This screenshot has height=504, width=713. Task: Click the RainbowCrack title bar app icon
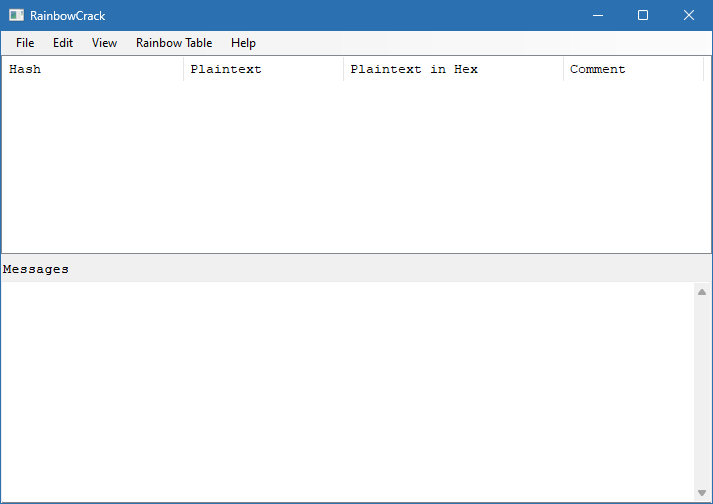[16, 15]
